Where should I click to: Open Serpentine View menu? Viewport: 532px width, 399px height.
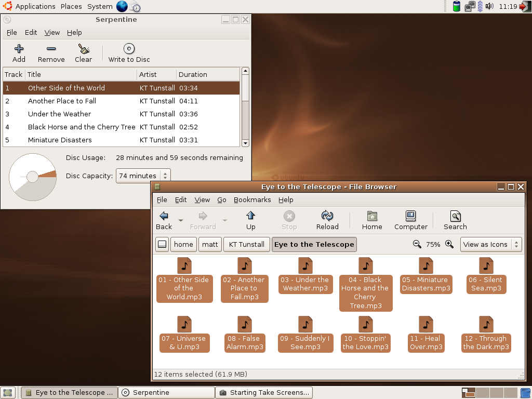pos(52,33)
